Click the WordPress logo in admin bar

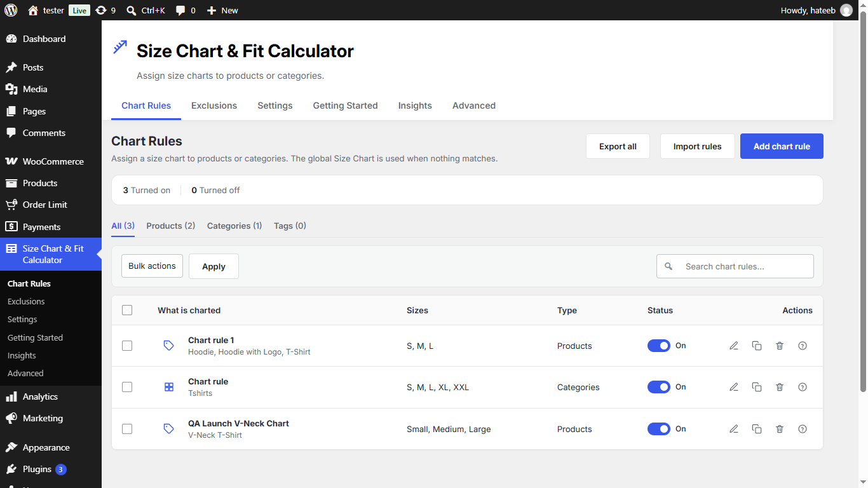[x=11, y=10]
